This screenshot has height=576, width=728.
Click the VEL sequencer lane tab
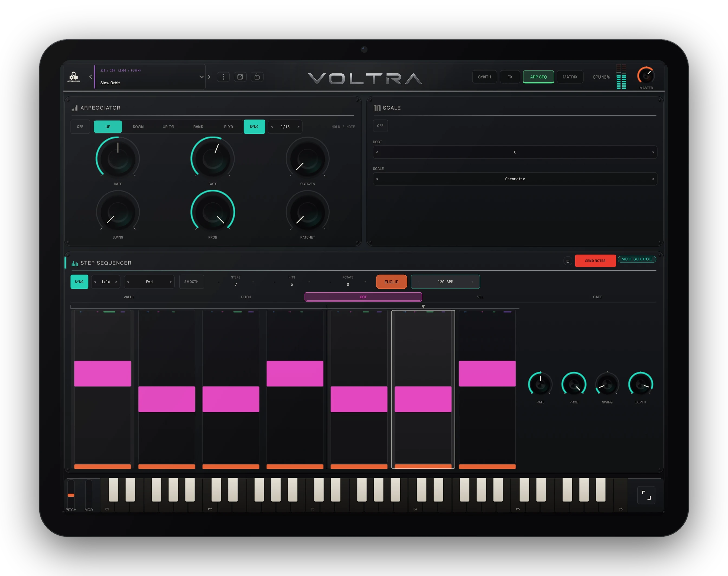point(480,297)
